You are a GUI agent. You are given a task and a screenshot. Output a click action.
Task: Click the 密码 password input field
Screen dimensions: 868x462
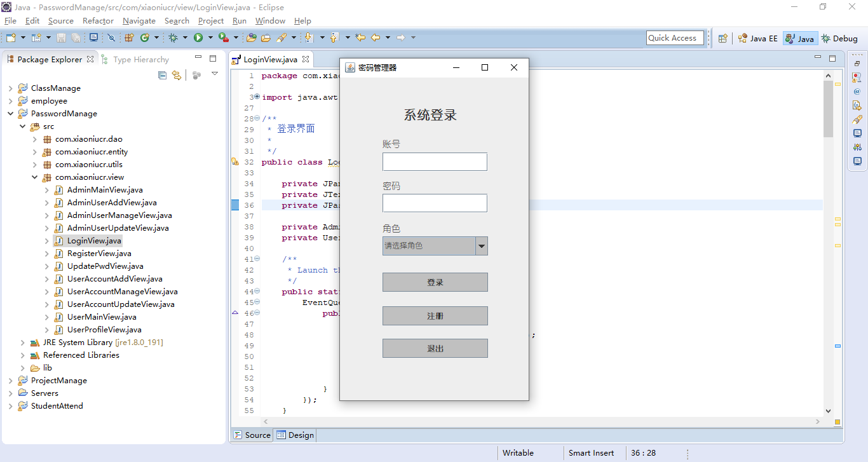435,203
